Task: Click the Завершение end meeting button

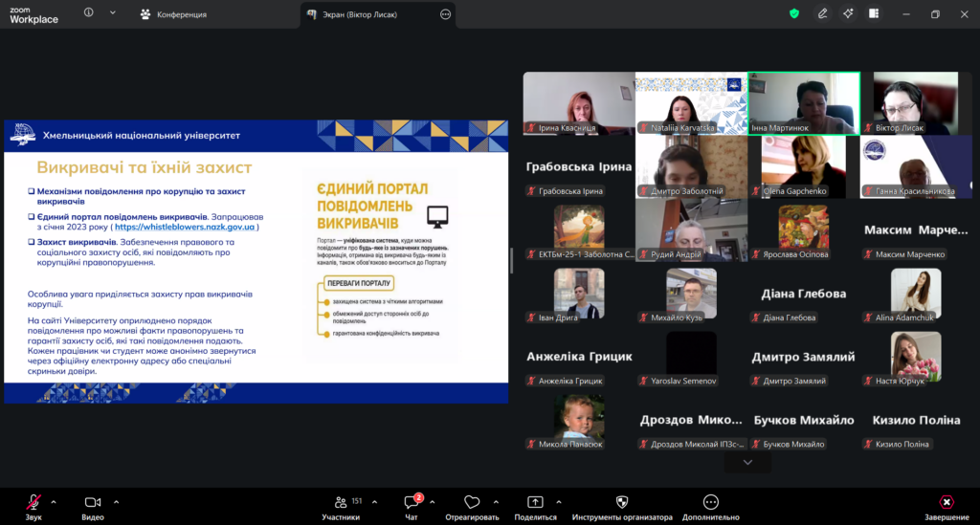Action: (x=946, y=503)
